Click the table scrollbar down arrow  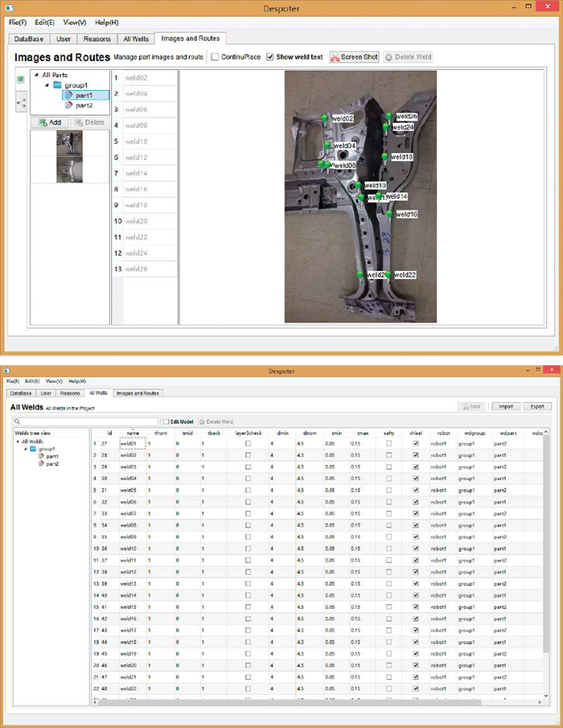(x=546, y=695)
